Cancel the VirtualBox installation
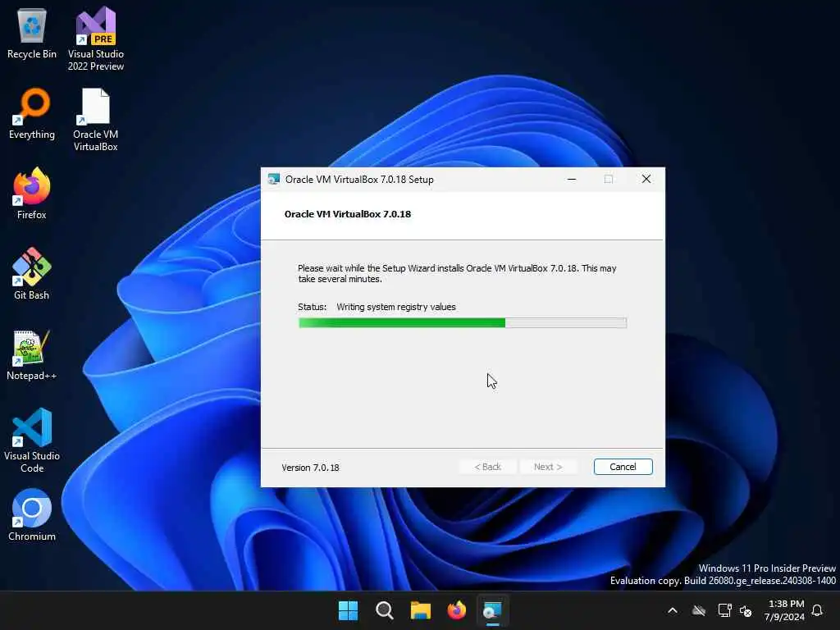Viewport: 840px width, 630px height. 623,467
